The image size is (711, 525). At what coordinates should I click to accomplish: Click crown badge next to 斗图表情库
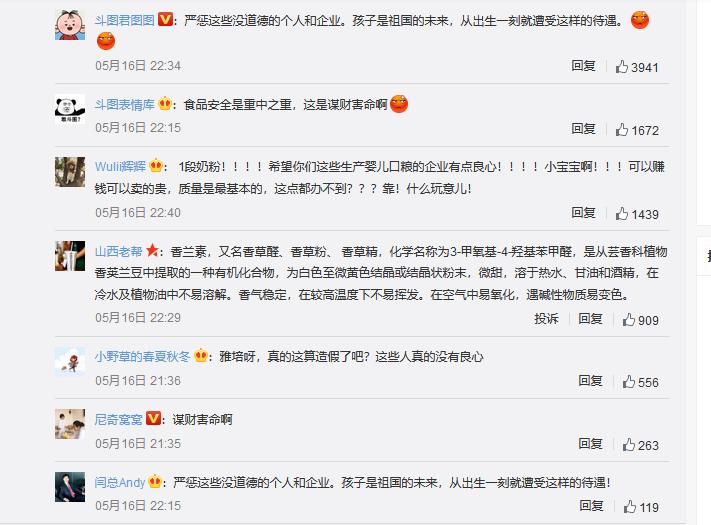coord(165,104)
